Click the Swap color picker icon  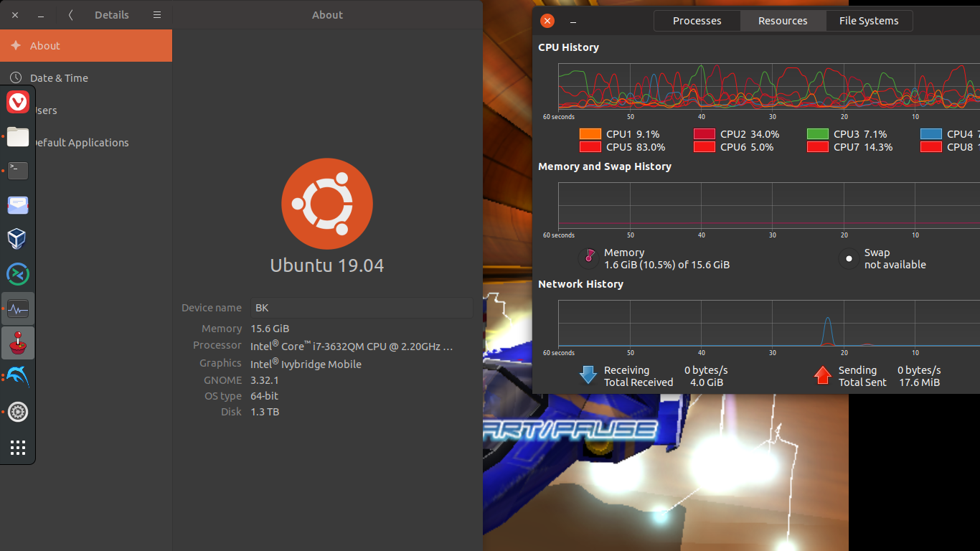(849, 258)
